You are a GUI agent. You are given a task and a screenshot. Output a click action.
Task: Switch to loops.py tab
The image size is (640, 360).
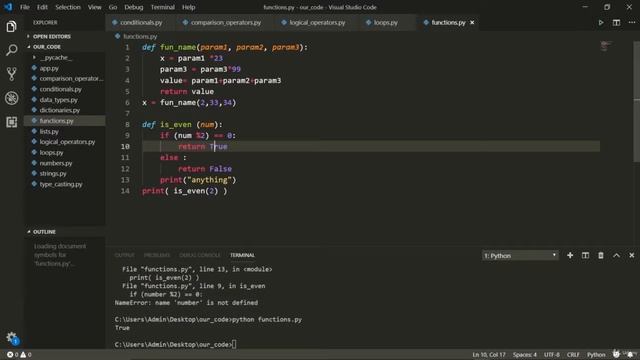click(385, 22)
